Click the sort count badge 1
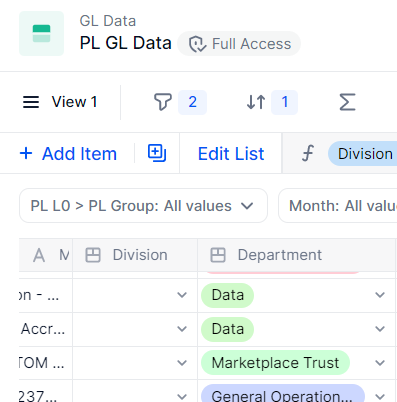The image size is (397, 402). coord(284,102)
